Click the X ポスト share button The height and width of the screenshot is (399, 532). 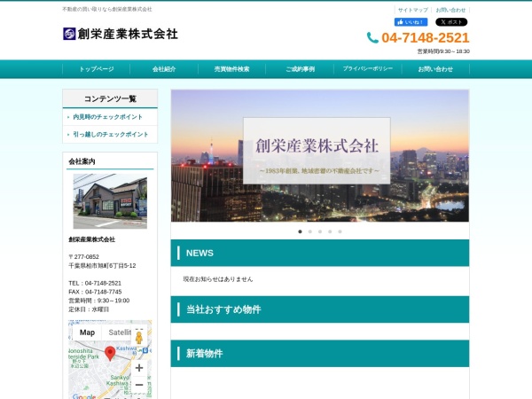451,22
